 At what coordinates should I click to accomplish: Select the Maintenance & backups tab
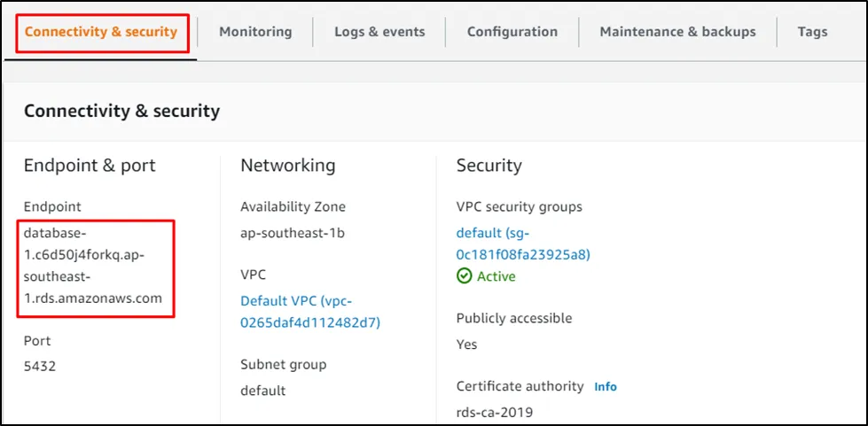point(677,32)
